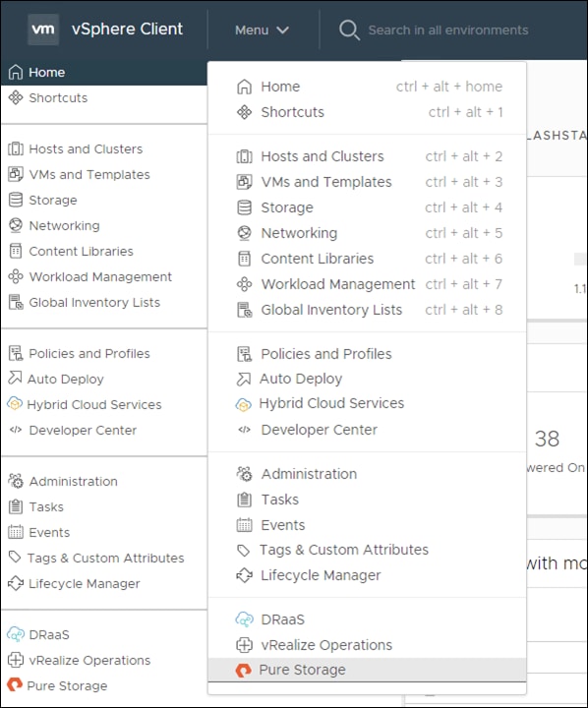Click Global Inventory Lists label in sidebar

(x=94, y=302)
